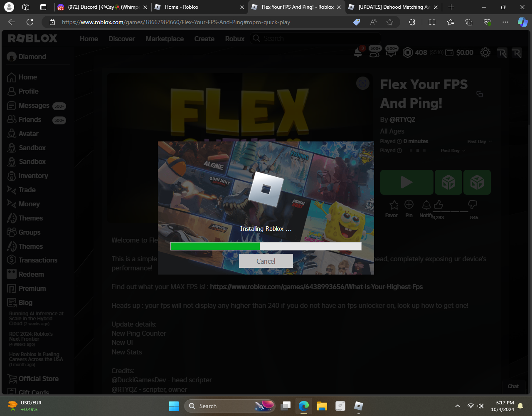Open the Create page in Roblox nav
The height and width of the screenshot is (416, 532).
204,39
